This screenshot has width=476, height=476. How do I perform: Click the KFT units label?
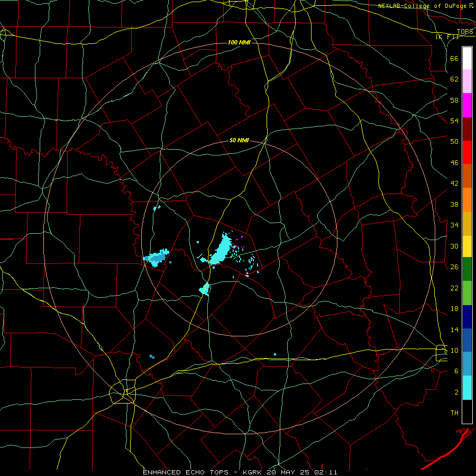point(447,36)
